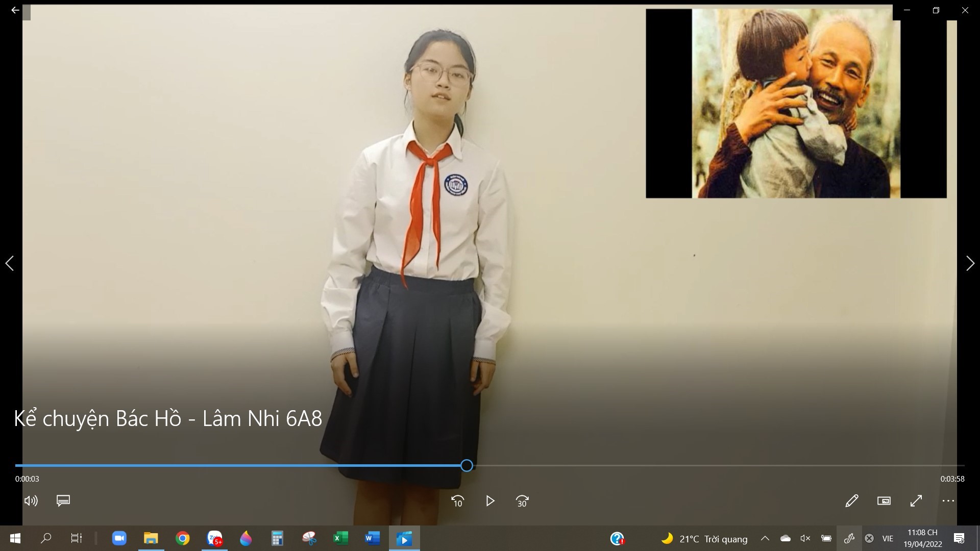Go to the previous video
The image size is (980, 551).
(9, 263)
